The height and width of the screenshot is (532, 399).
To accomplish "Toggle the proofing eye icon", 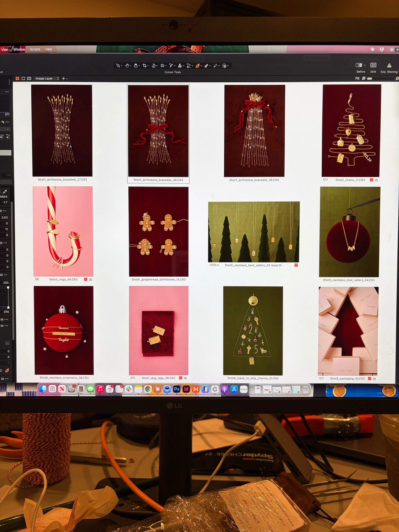I will coord(29,78).
